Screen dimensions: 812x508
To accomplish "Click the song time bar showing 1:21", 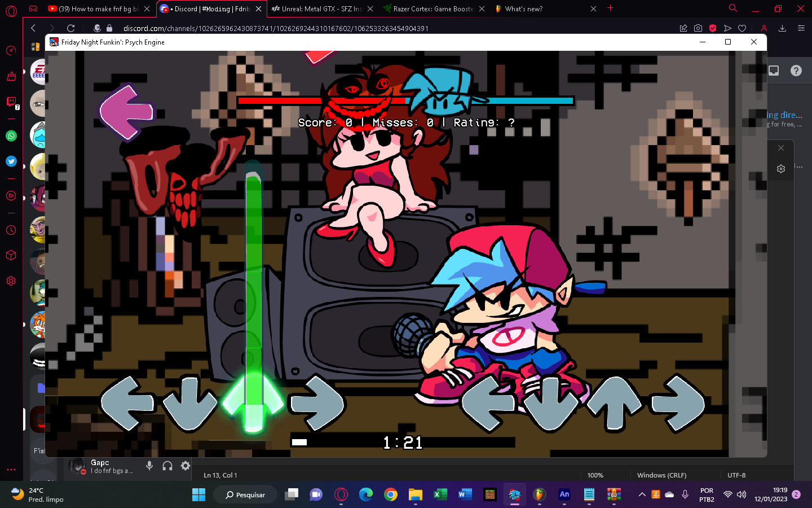I will click(x=403, y=442).
